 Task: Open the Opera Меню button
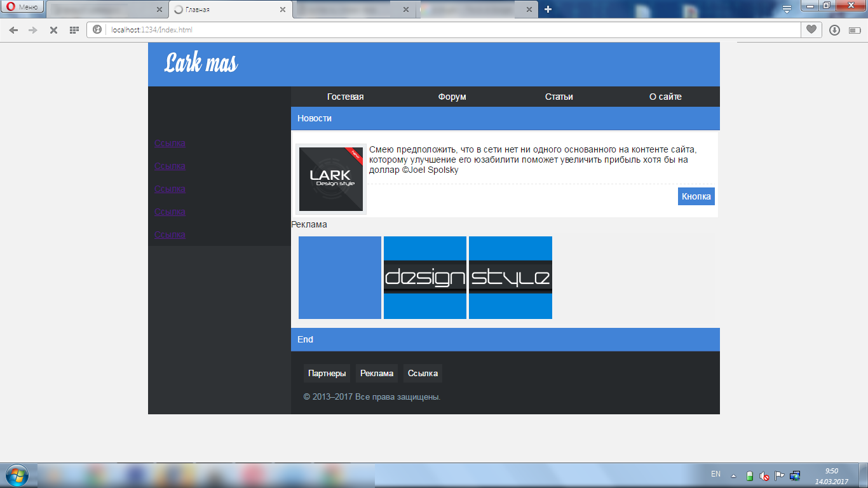pos(22,7)
